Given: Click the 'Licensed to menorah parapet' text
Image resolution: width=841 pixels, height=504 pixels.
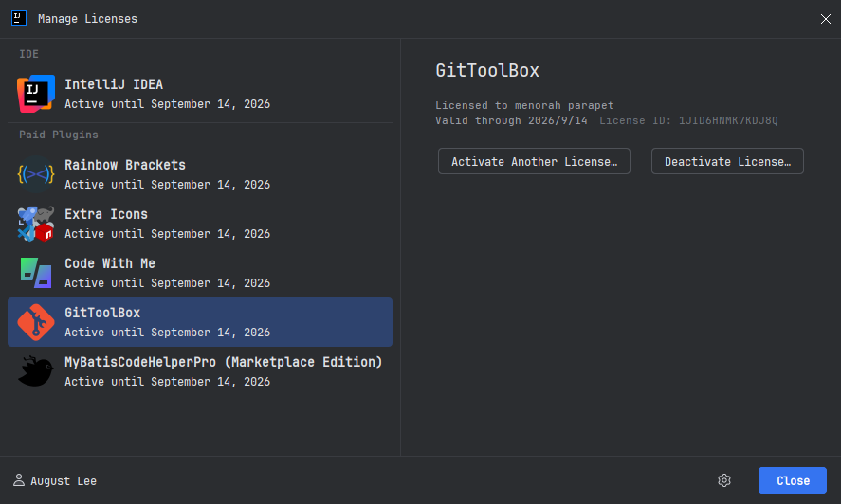Looking at the screenshot, I should tap(524, 105).
